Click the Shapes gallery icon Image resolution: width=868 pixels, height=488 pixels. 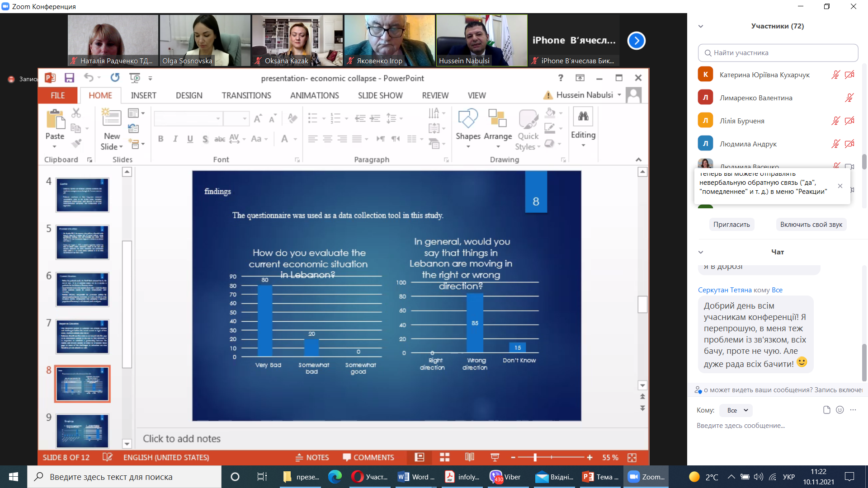pyautogui.click(x=468, y=119)
